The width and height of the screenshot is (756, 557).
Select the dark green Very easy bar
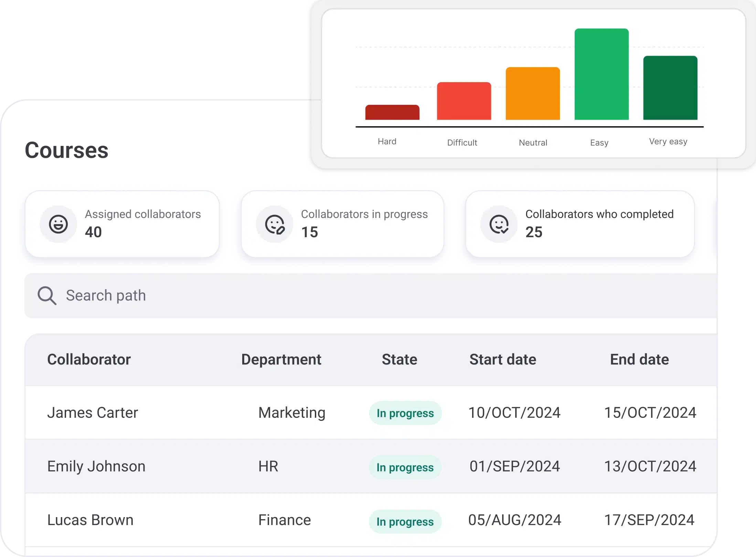[670, 88]
